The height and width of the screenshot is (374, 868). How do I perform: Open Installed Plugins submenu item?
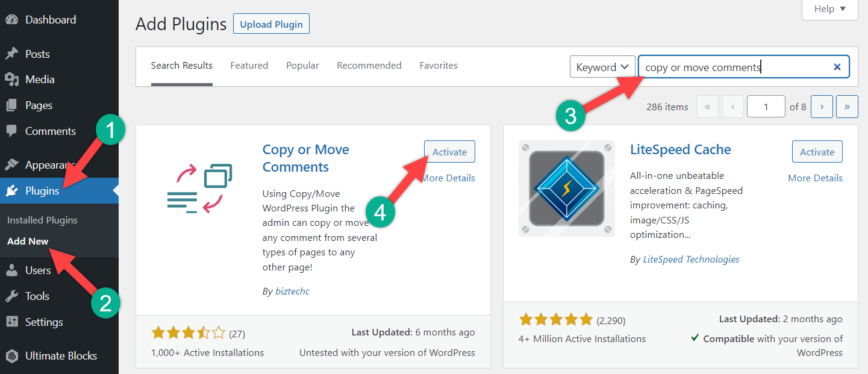coord(42,220)
